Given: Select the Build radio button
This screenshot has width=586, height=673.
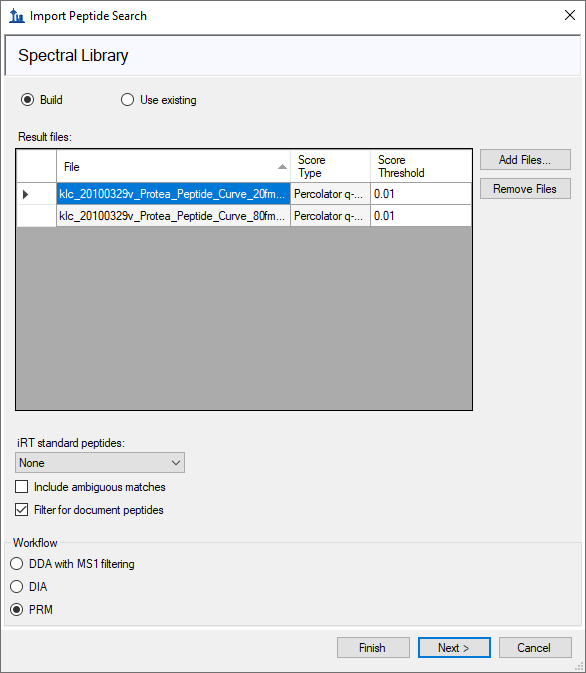Looking at the screenshot, I should click(x=27, y=100).
